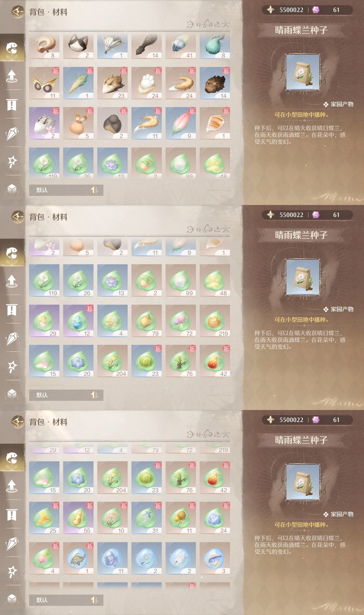Select the brown spiky boar hide showing 14
This screenshot has height=615, width=364.
coord(215,83)
